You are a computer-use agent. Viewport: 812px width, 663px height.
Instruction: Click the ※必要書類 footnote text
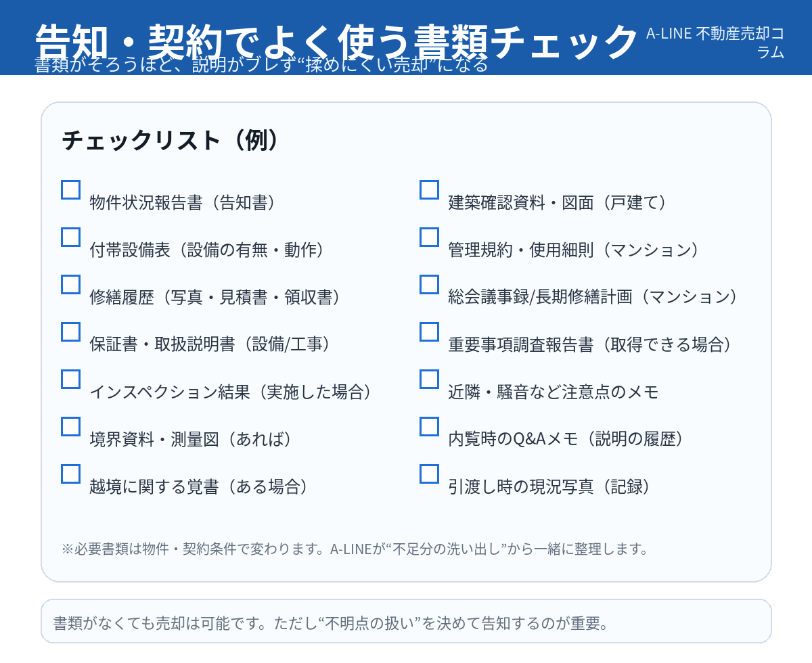point(355,549)
